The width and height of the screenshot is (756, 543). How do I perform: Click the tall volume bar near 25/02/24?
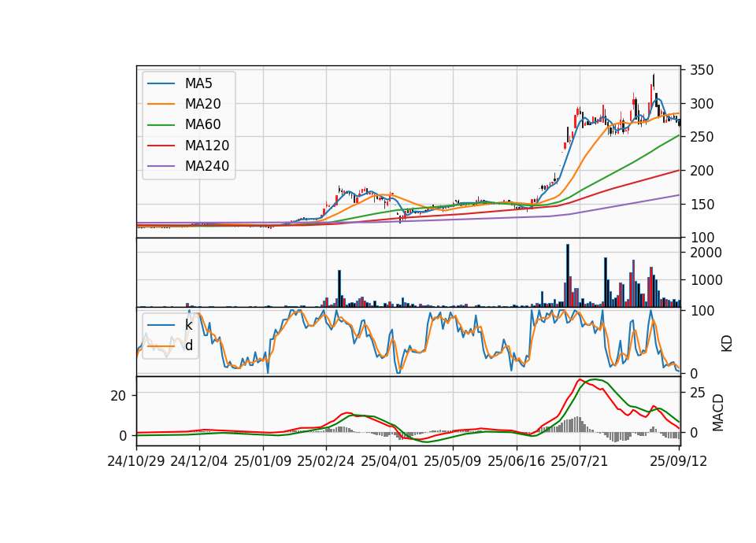(339, 289)
